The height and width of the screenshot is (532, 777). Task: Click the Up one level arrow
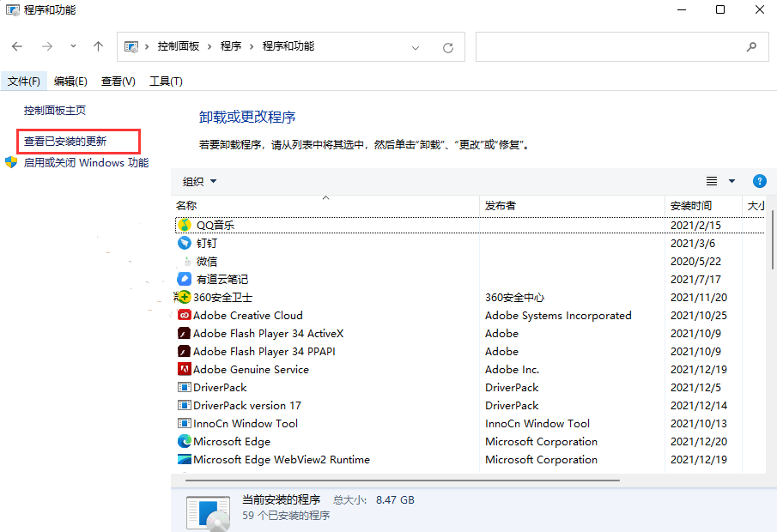click(x=98, y=46)
